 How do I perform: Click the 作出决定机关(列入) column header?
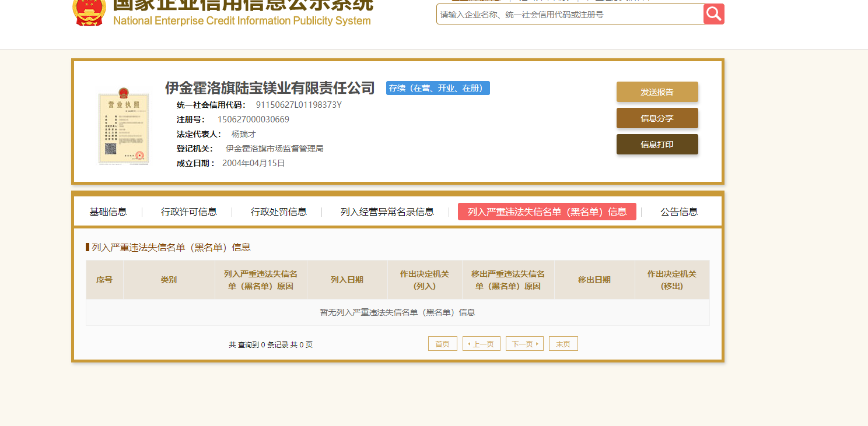pos(425,280)
